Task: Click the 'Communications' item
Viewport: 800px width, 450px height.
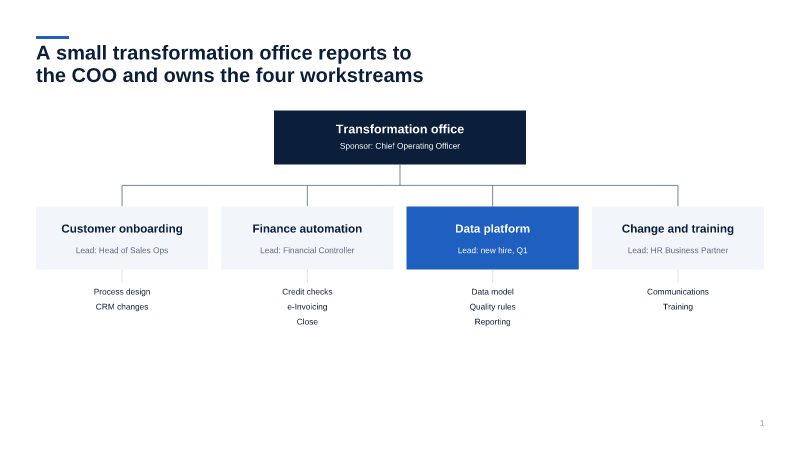Action: pyautogui.click(x=678, y=292)
